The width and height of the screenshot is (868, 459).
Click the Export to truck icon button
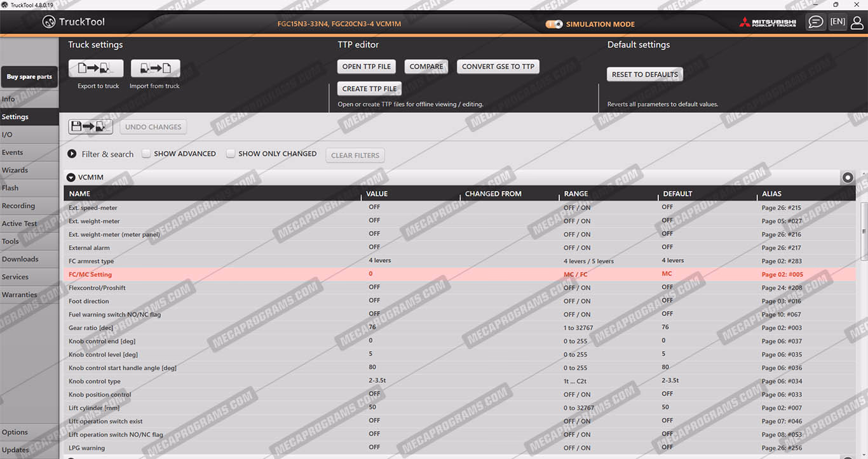click(x=96, y=69)
